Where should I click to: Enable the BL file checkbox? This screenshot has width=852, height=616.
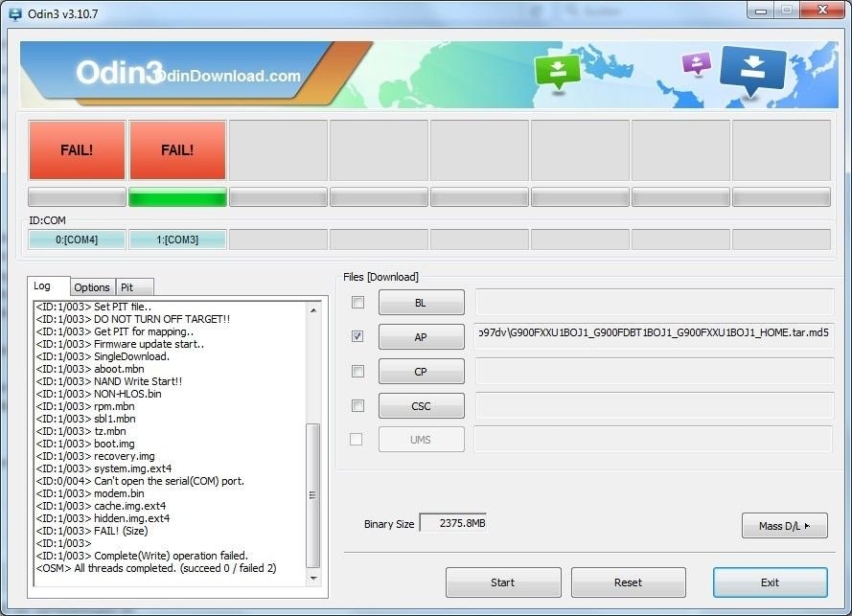click(x=357, y=302)
